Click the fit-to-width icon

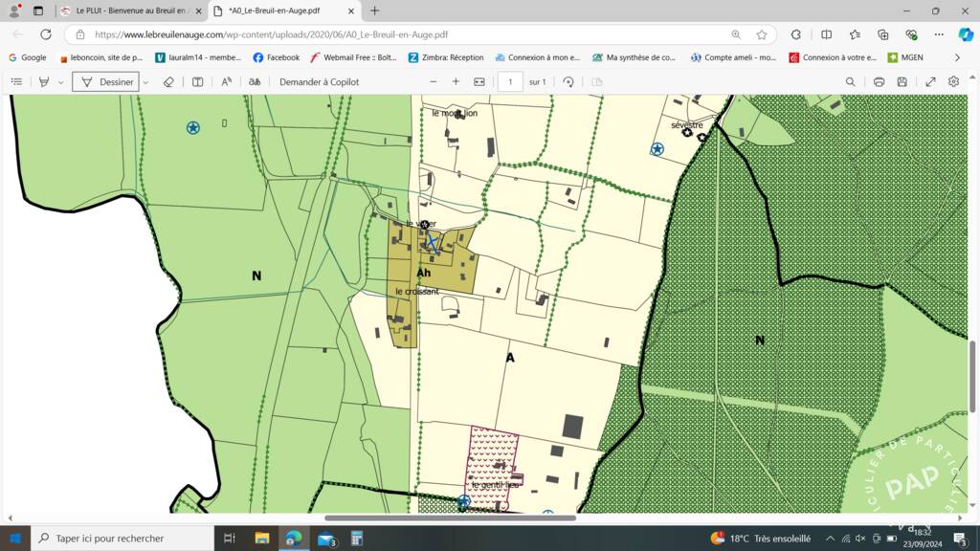(x=479, y=82)
